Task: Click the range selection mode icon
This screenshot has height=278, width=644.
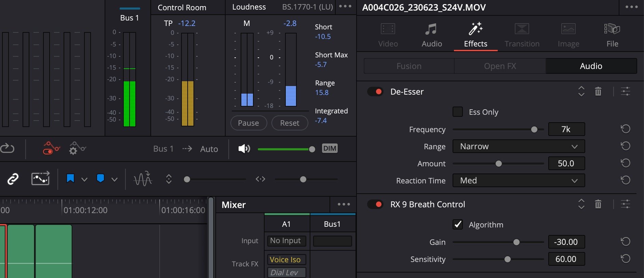Action: pyautogui.click(x=40, y=178)
